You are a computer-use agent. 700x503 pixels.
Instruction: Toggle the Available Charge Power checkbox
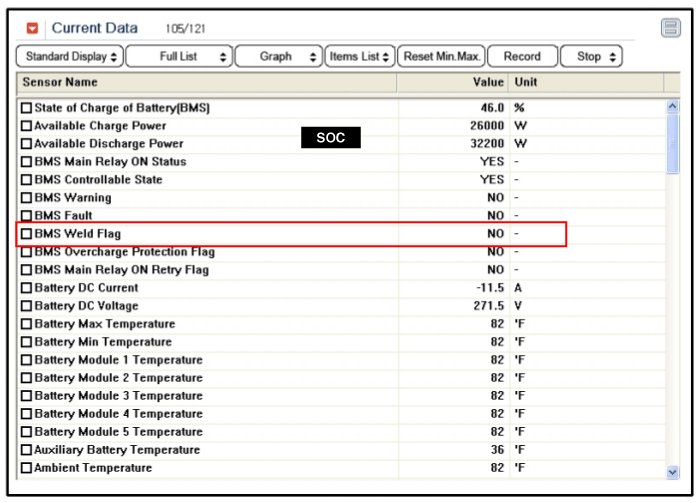(27, 126)
